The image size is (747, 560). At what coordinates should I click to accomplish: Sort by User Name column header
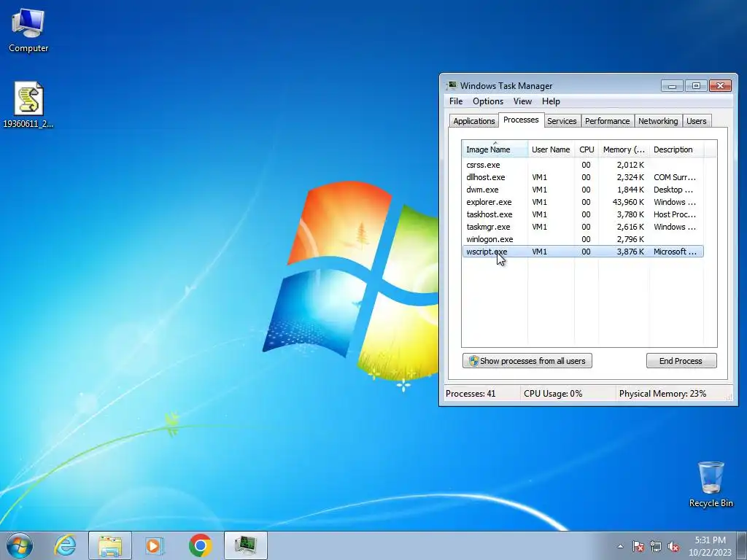(551, 149)
